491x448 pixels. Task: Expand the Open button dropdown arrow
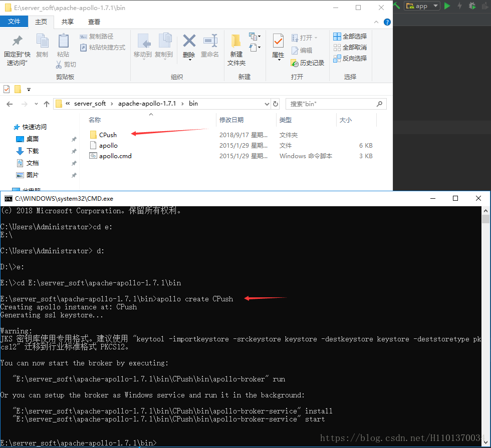coord(316,38)
